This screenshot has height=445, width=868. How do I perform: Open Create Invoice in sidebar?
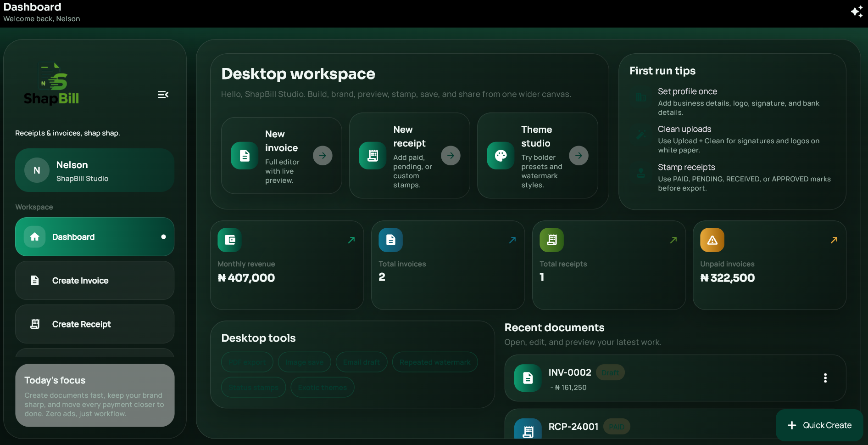coord(95,281)
